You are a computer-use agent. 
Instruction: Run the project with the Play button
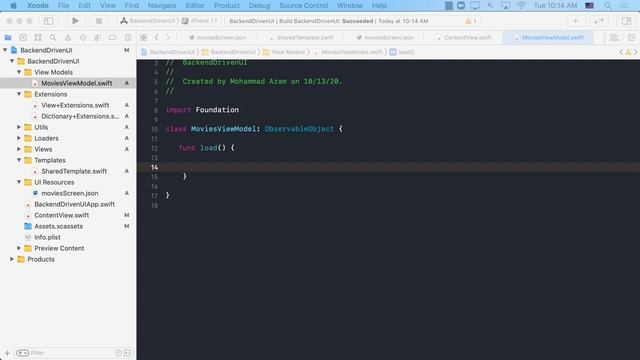coord(76,21)
